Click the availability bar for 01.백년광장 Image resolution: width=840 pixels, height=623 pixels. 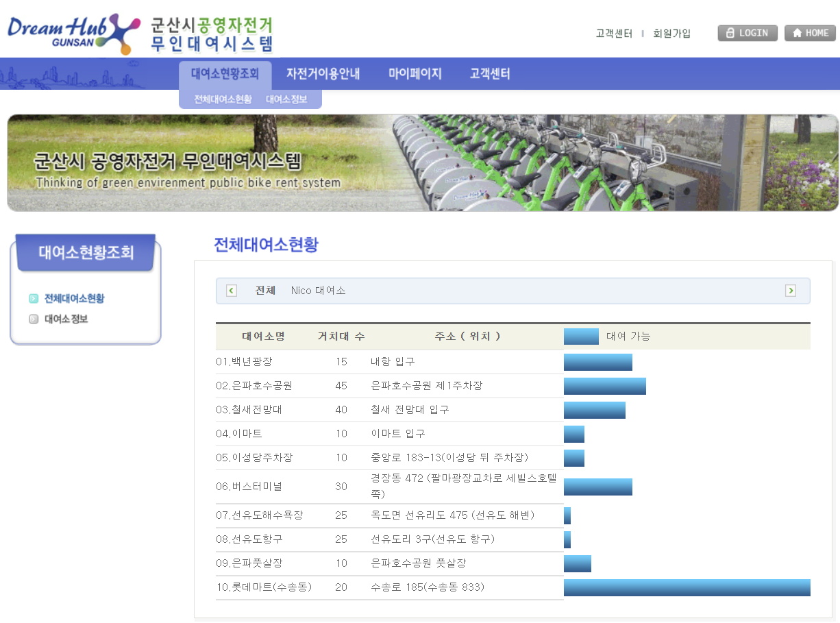click(598, 362)
